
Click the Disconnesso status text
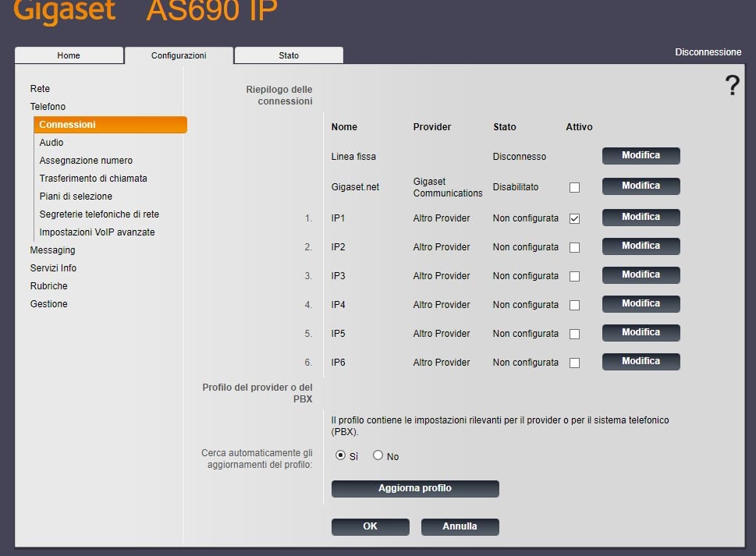pos(520,157)
